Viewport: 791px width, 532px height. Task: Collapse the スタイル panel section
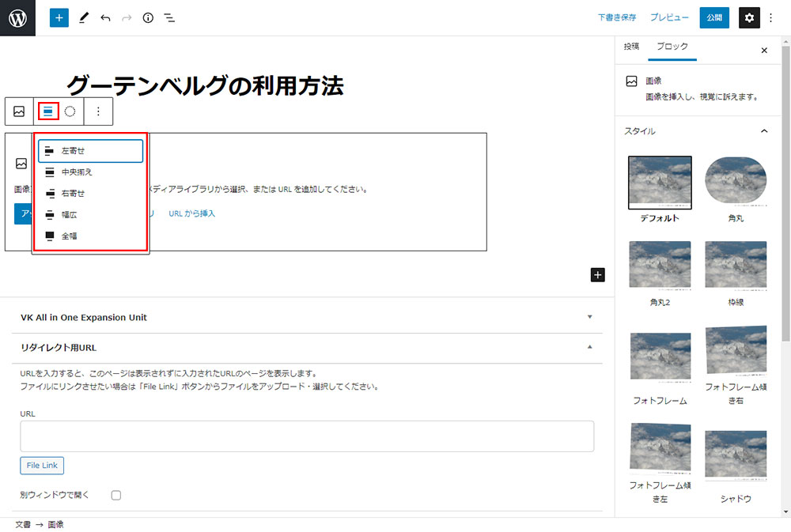coord(764,131)
